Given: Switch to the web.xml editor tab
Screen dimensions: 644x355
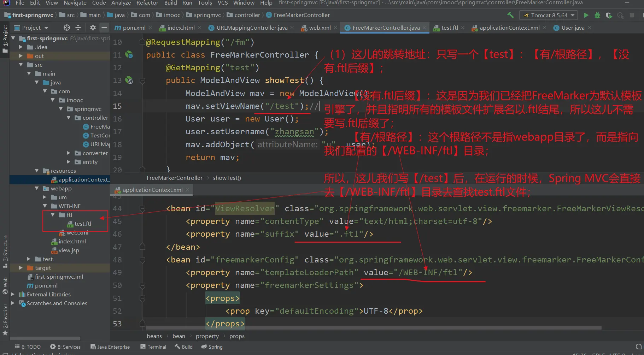Looking at the screenshot, I should [320, 28].
